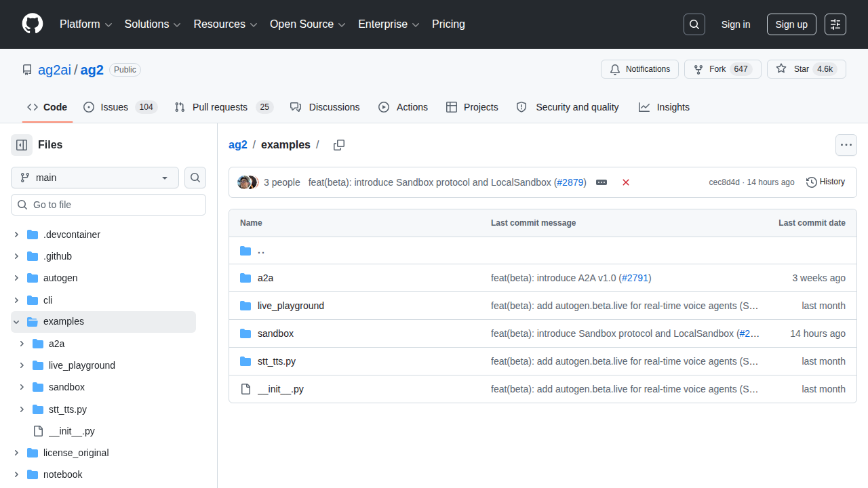
Task: Open the appearance settings icon button
Action: 835,24
